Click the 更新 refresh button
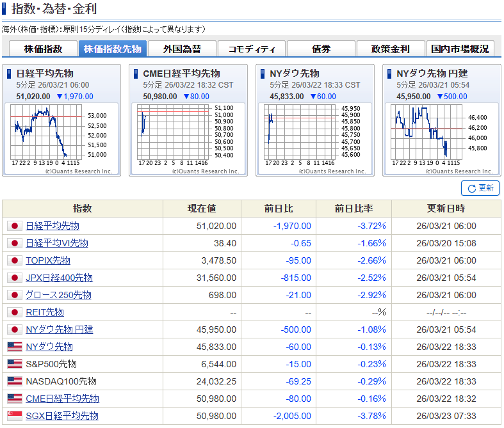The width and height of the screenshot is (504, 428). [480, 188]
